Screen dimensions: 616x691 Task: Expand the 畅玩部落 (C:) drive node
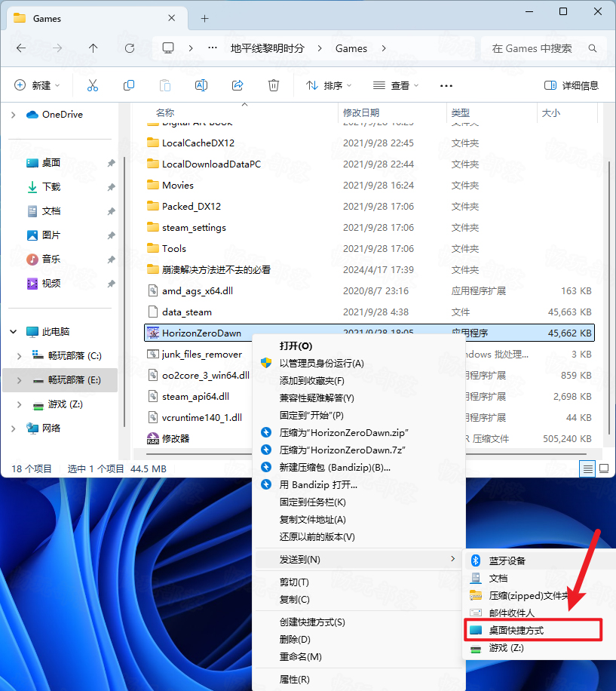pos(19,356)
